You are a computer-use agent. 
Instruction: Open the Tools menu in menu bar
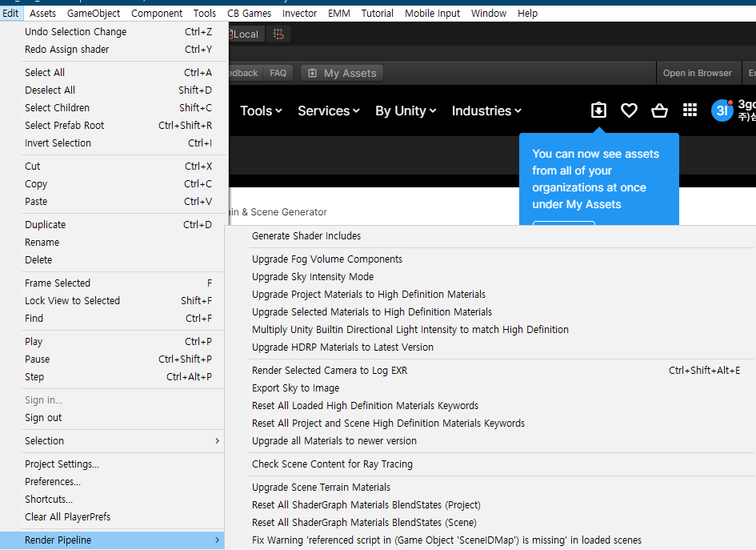(205, 14)
